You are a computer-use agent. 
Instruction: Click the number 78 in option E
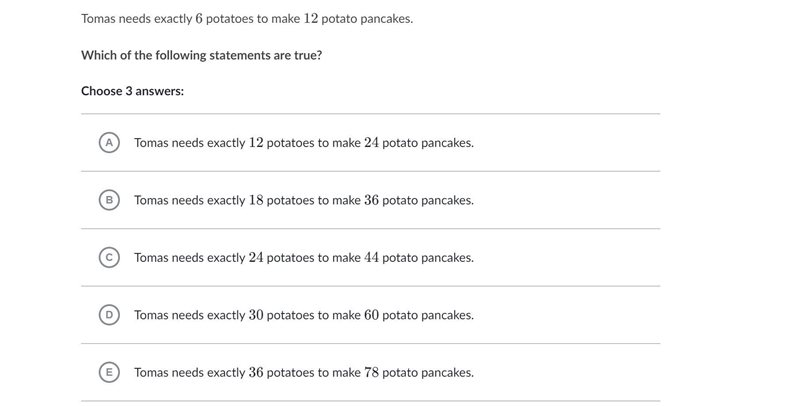[x=371, y=372]
